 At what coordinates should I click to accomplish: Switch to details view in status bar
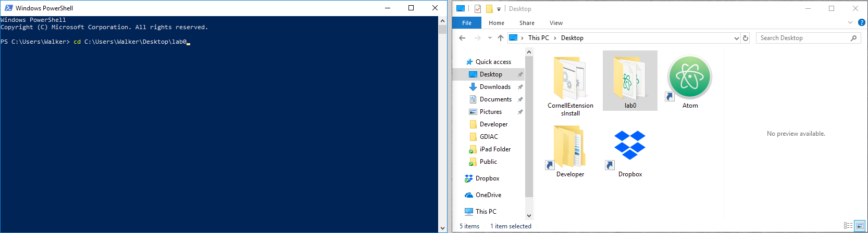point(848,226)
